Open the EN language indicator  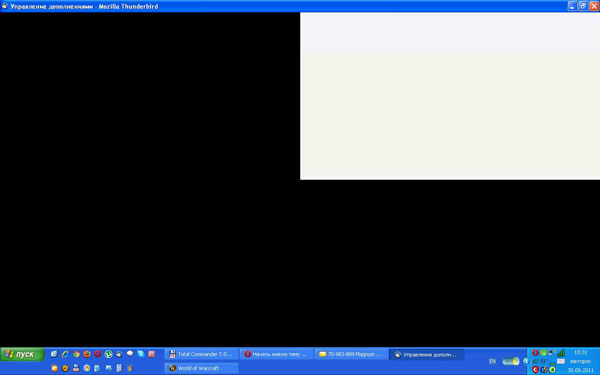[492, 361]
